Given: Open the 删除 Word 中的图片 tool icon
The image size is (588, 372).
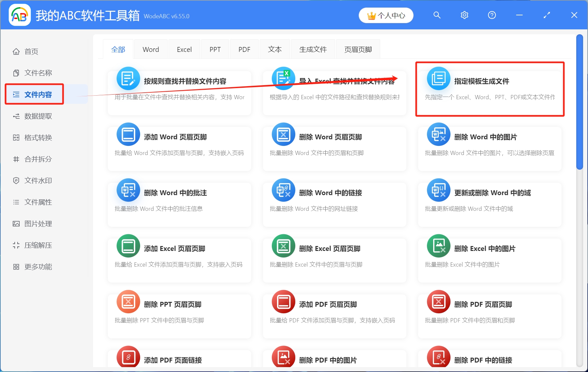Looking at the screenshot, I should tap(439, 134).
